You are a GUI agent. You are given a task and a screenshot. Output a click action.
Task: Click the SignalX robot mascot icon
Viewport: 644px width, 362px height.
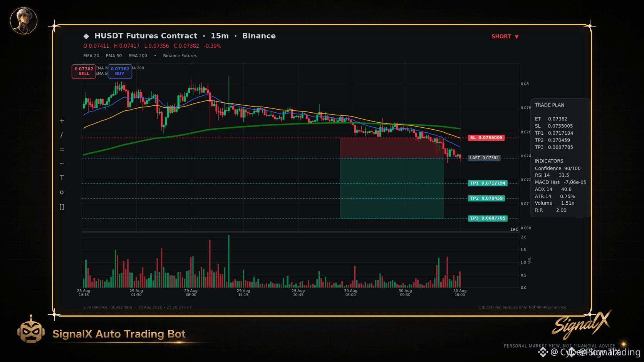[x=31, y=329]
